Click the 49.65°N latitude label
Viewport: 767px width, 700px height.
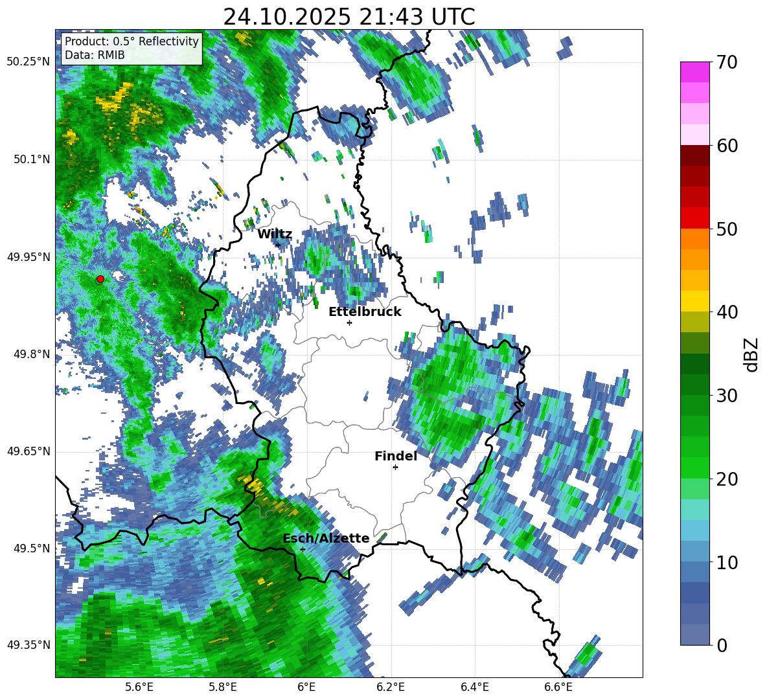click(x=29, y=451)
